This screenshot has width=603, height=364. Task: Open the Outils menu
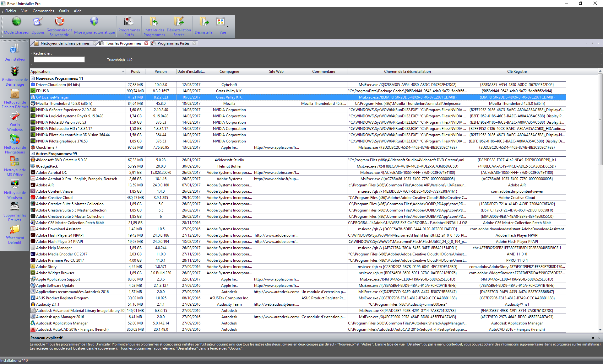(x=64, y=11)
